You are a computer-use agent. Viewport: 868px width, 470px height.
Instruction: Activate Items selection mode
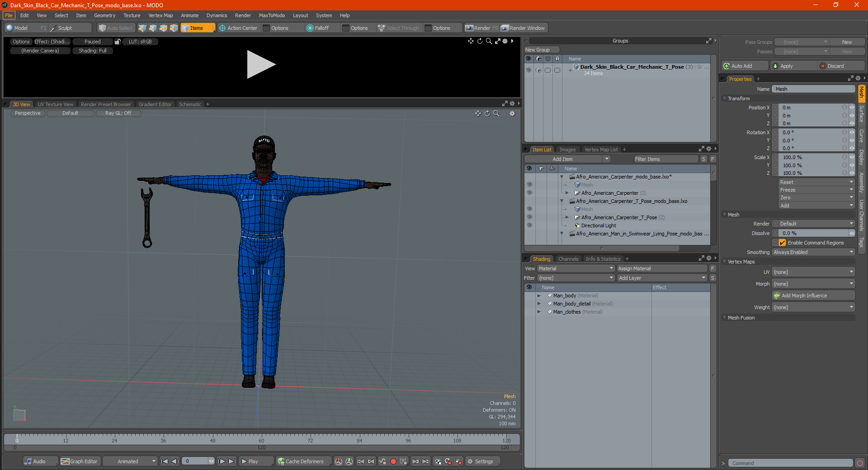198,28
